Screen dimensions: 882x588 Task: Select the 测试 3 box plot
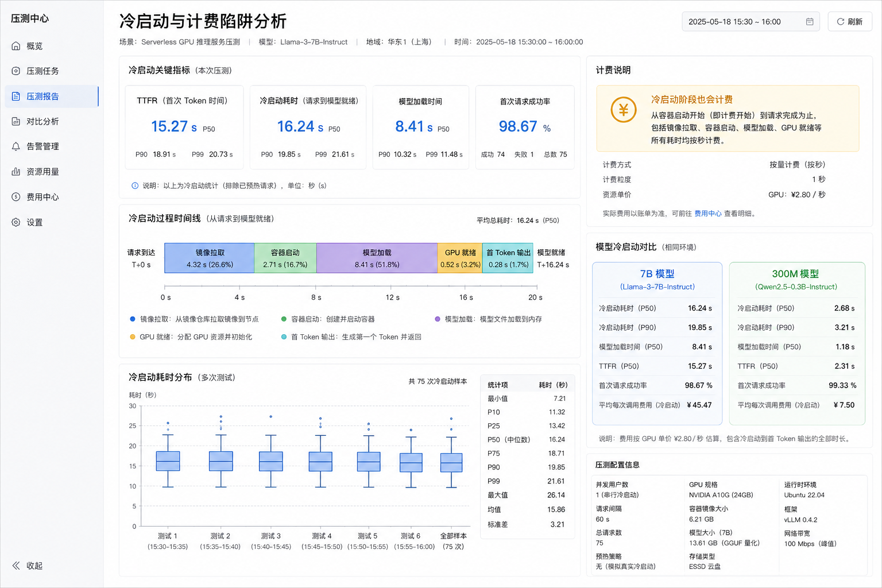pos(271,461)
